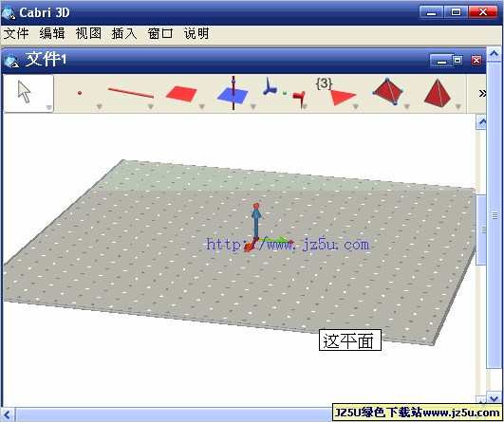Viewport: 504px width, 422px height.
Task: Open the 插入 menu
Action: coord(124,33)
